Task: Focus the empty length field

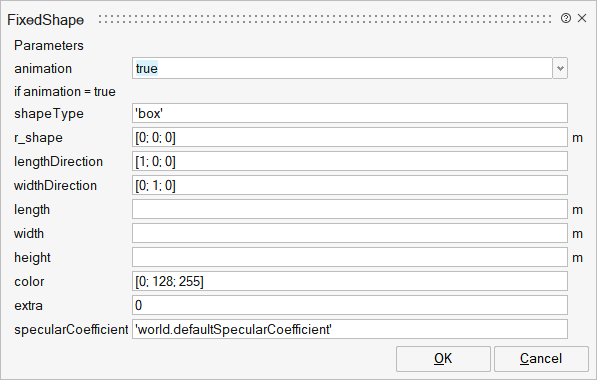Action: [350, 209]
